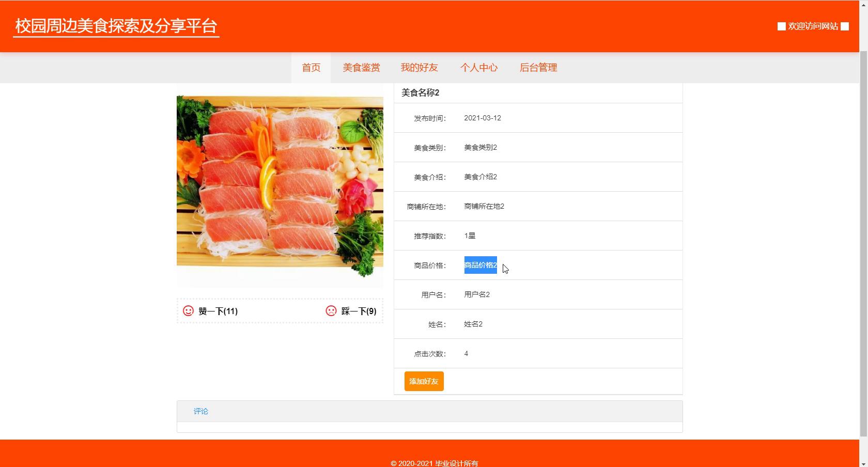The image size is (868, 467).
Task: Open the 首页 navigation tab
Action: click(311, 68)
